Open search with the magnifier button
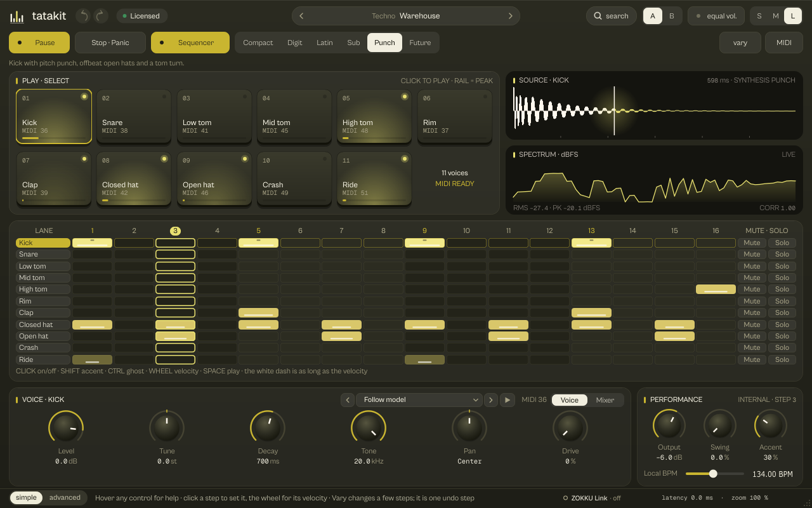This screenshot has height=508, width=812. pyautogui.click(x=611, y=16)
